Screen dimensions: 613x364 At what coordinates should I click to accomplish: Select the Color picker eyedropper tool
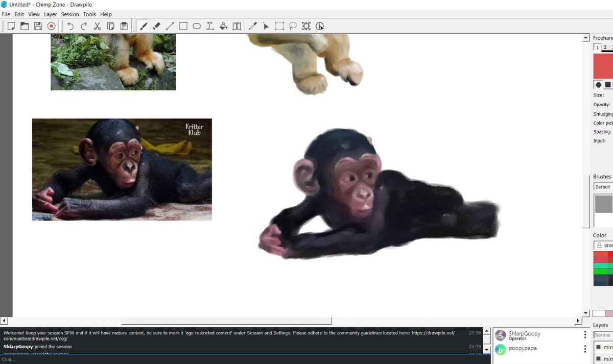(x=252, y=26)
